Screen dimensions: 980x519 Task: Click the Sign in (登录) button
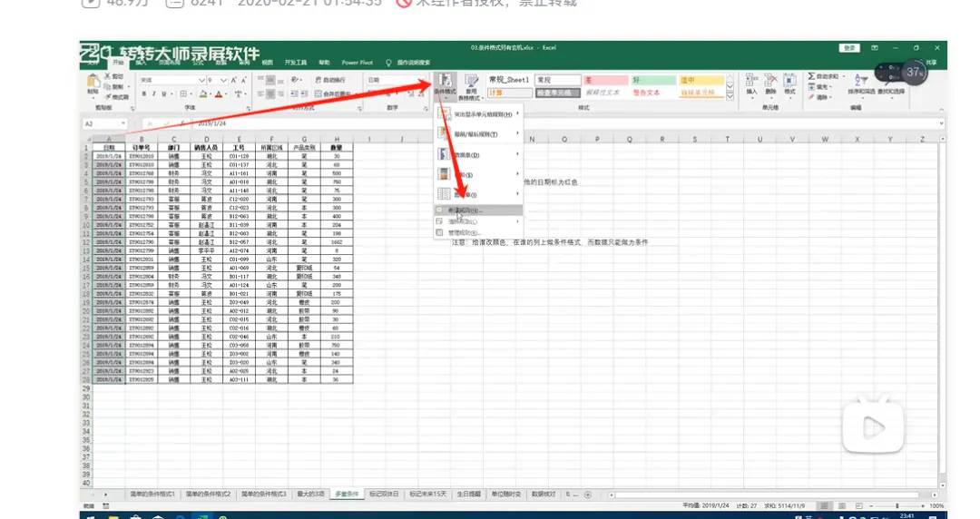click(x=849, y=48)
